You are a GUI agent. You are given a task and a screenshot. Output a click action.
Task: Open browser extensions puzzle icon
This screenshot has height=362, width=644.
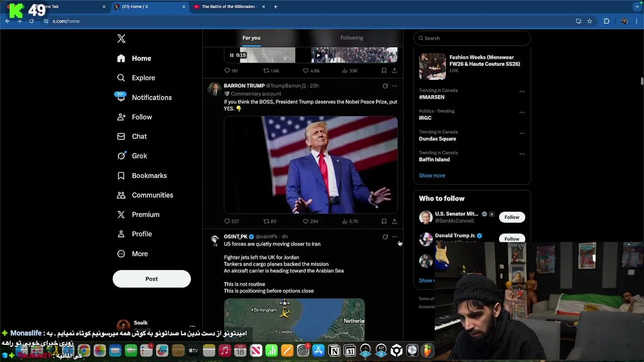(x=606, y=21)
